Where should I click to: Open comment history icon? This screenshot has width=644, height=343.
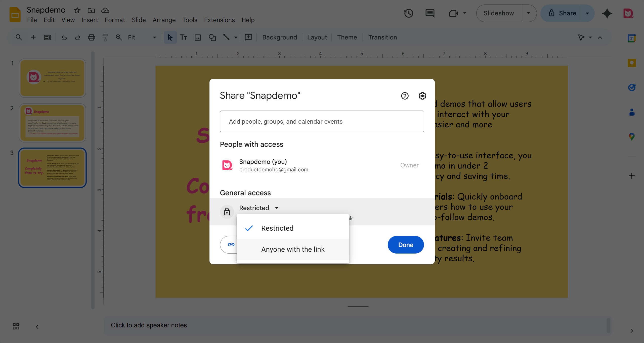pyautogui.click(x=430, y=13)
